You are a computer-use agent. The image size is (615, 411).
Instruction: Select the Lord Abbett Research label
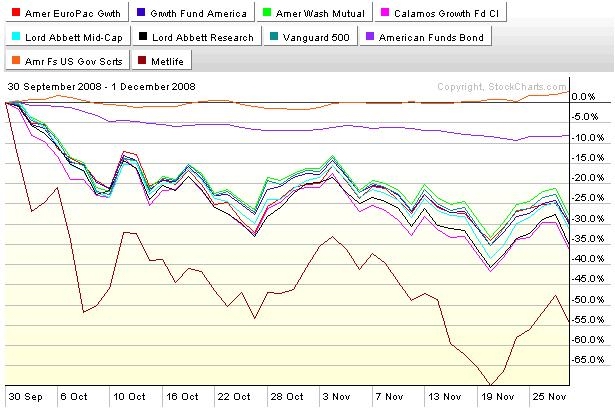coord(203,38)
